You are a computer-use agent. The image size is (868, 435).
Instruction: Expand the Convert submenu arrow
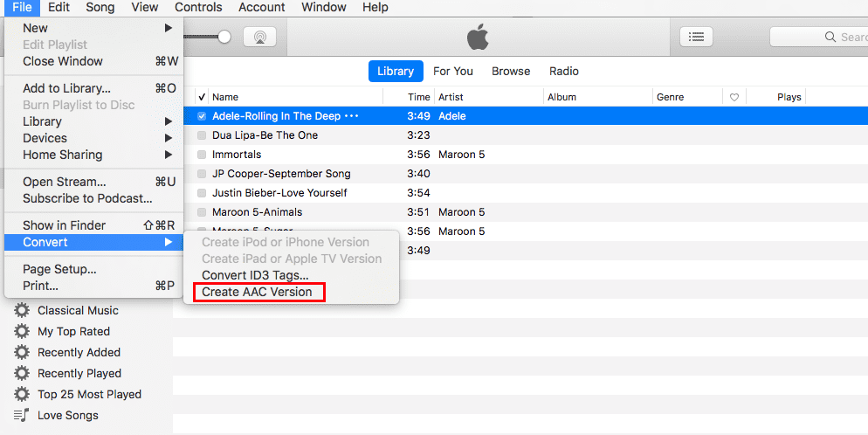coord(169,242)
